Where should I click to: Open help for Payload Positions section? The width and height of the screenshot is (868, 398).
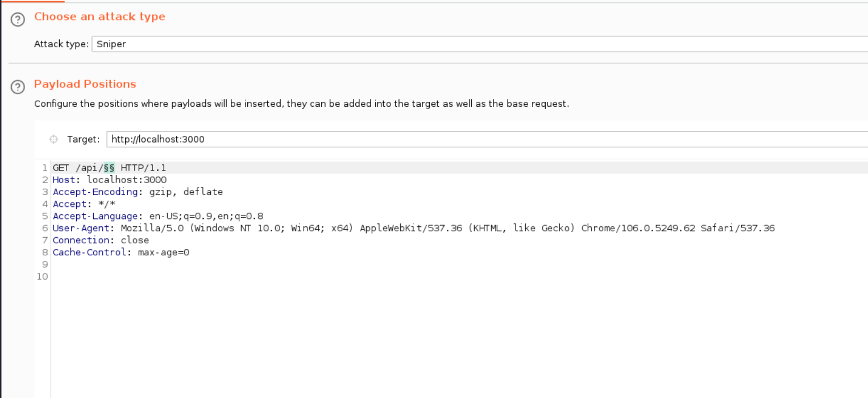18,87
